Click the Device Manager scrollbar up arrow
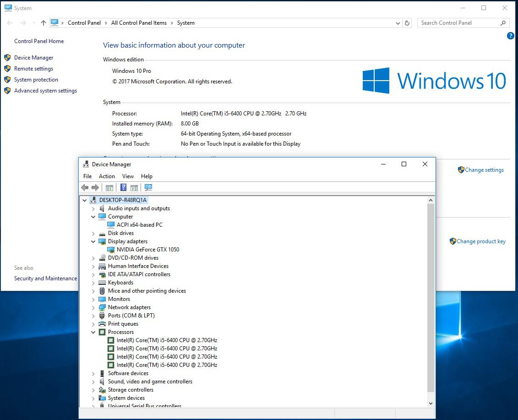 point(431,200)
